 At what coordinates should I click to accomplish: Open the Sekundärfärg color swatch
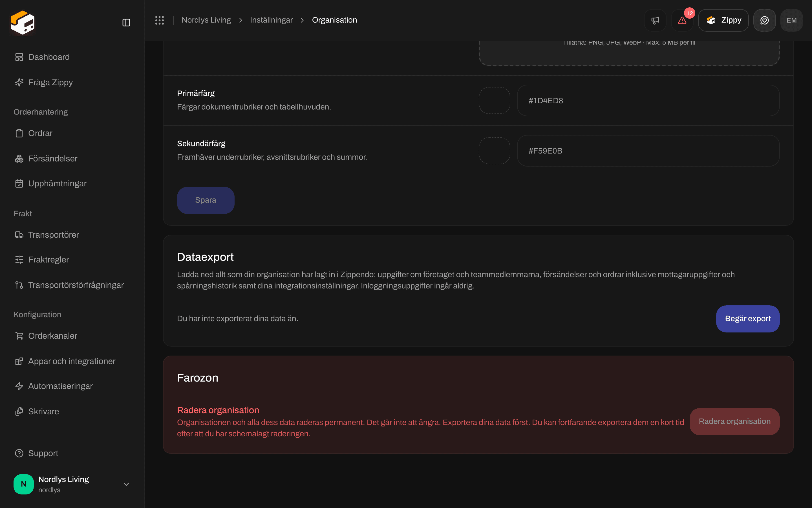tap(494, 151)
